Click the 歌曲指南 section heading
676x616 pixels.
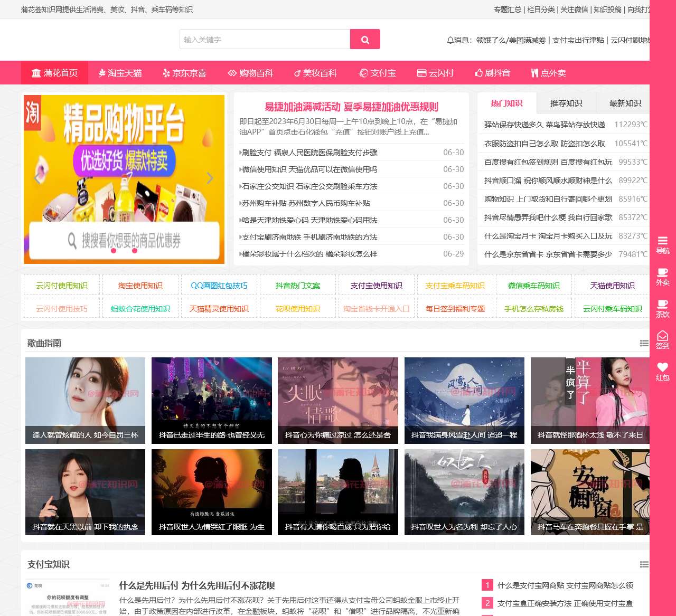44,343
